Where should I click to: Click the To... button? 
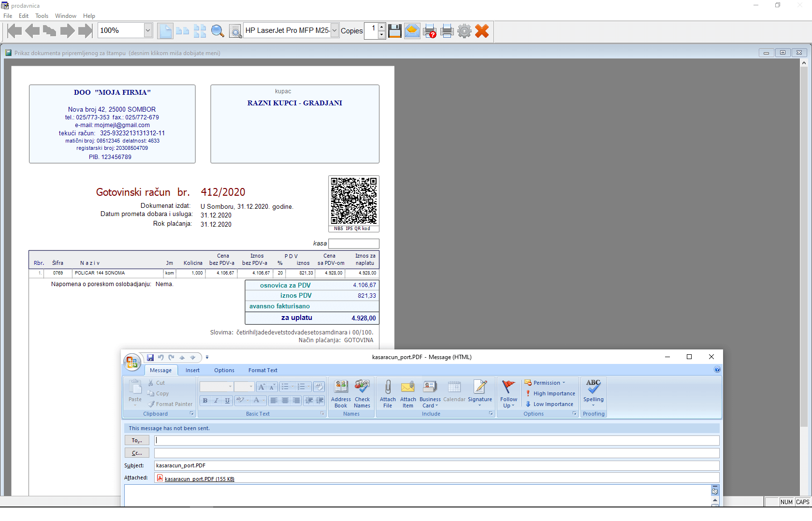pyautogui.click(x=137, y=440)
